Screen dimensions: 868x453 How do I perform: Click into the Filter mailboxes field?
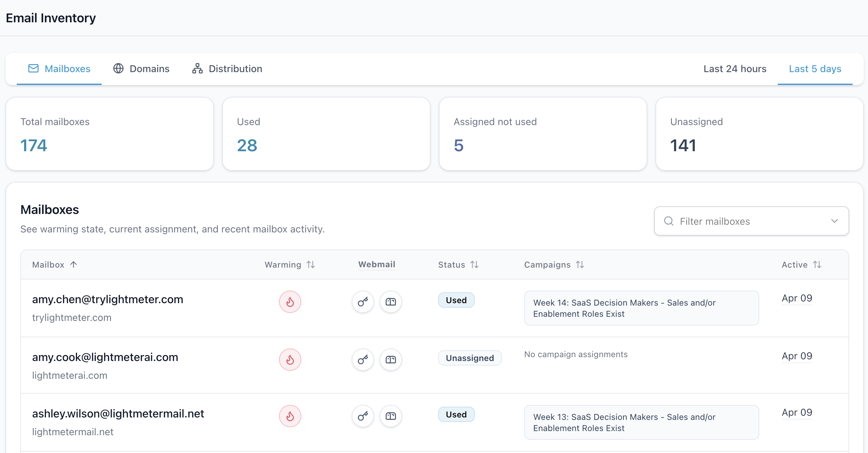click(x=751, y=221)
